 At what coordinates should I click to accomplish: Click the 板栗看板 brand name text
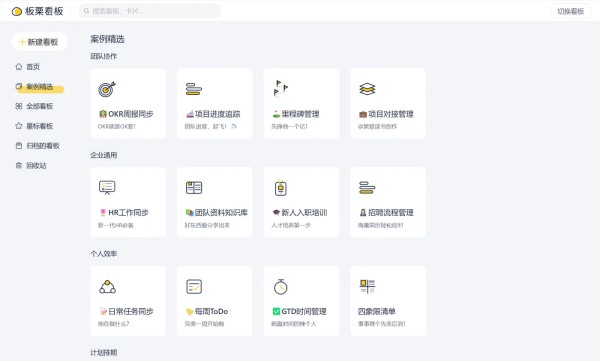(44, 11)
